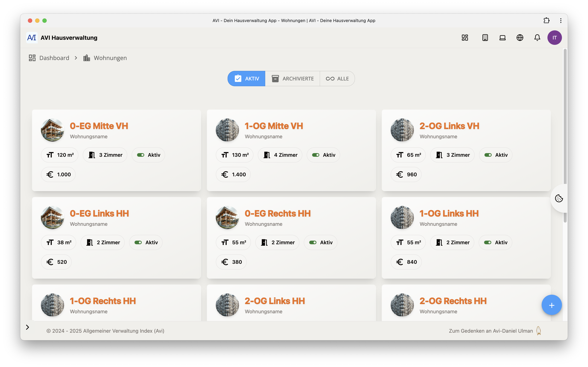588x367 pixels.
Task: Open the IT user avatar menu
Action: (x=555, y=38)
